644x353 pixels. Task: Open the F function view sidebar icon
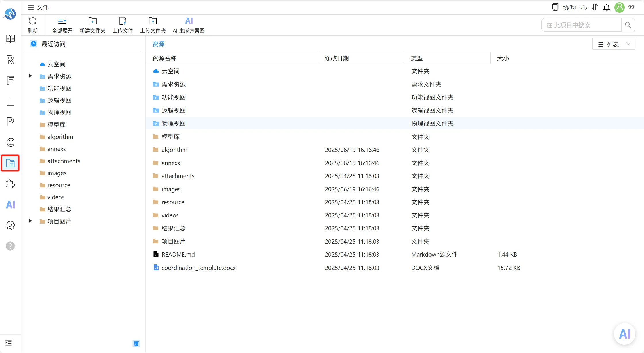pos(10,80)
